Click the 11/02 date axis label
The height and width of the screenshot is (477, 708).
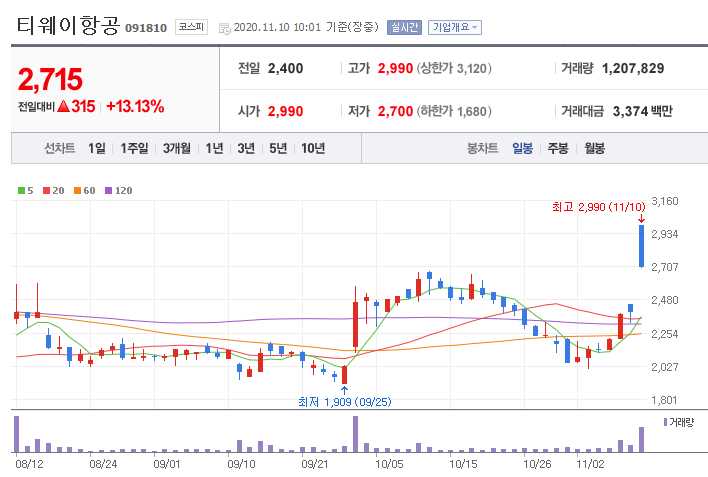pyautogui.click(x=590, y=464)
